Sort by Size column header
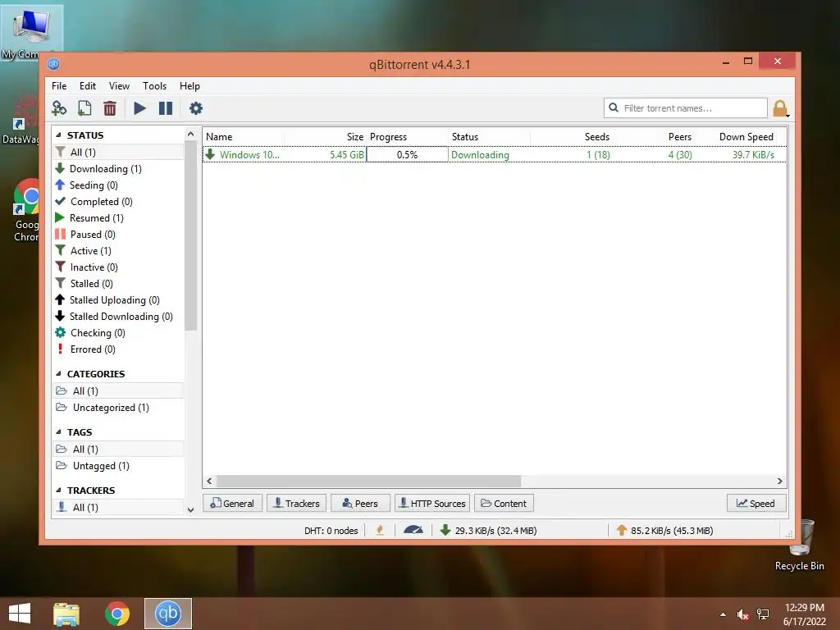Viewport: 840px width, 630px height. pyautogui.click(x=325, y=137)
